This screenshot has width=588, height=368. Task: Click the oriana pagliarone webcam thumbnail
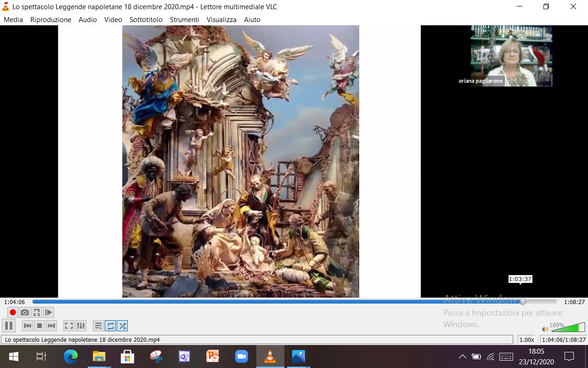[511, 56]
